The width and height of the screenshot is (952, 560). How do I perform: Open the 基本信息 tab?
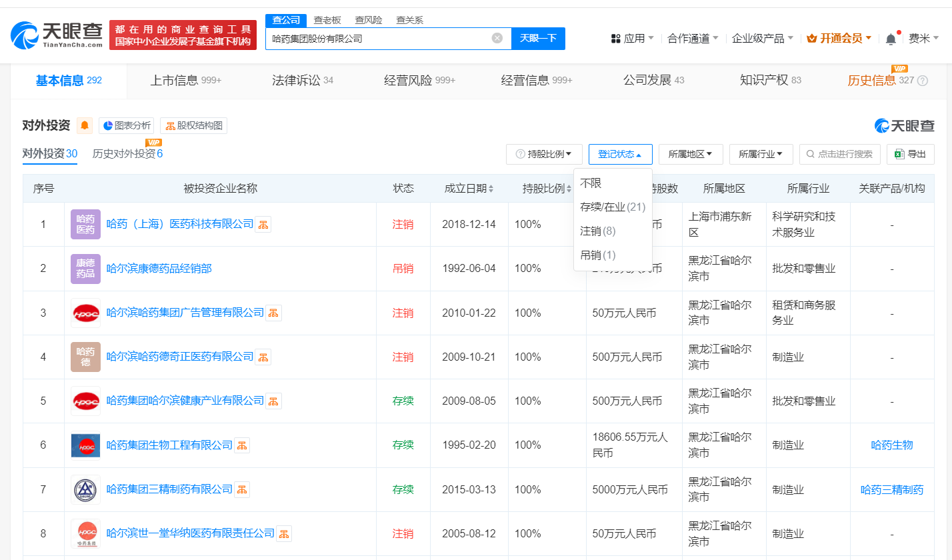[69, 81]
